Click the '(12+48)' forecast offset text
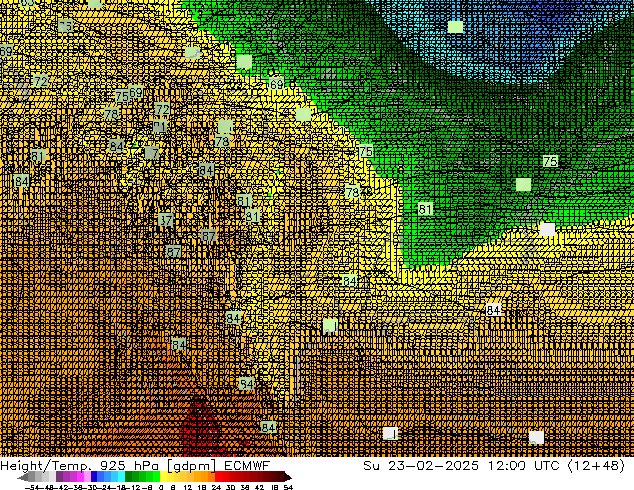Image resolution: width=634 pixels, height=490 pixels. [x=597, y=466]
